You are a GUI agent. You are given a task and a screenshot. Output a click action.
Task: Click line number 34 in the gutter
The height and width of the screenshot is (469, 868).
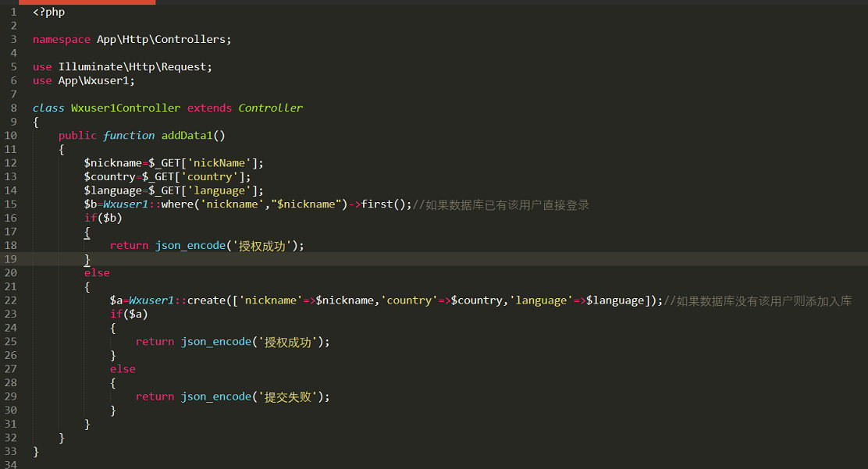10,464
